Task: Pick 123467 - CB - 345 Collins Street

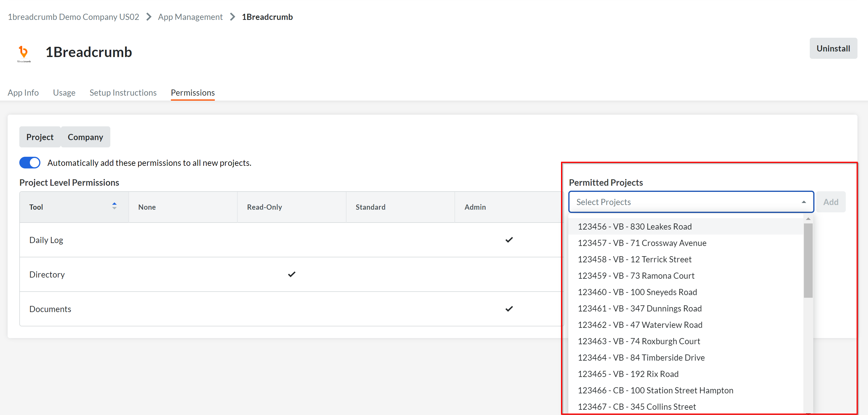Action: (686, 407)
